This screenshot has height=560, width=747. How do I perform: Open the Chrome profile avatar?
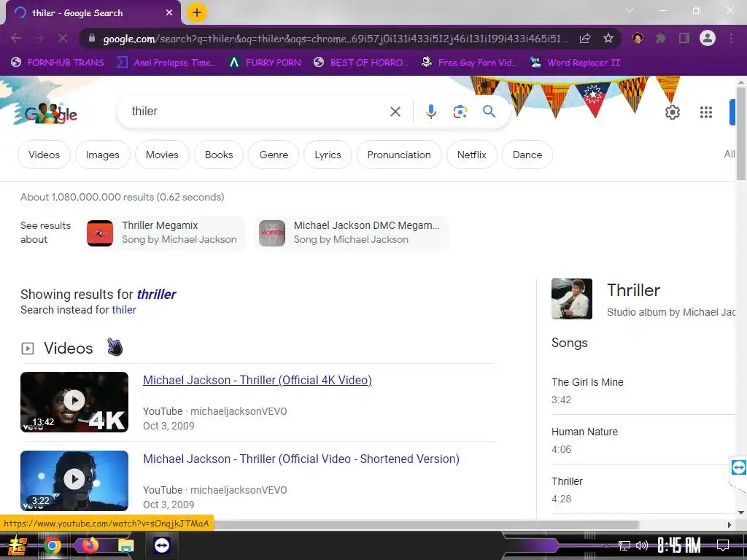pyautogui.click(x=708, y=38)
